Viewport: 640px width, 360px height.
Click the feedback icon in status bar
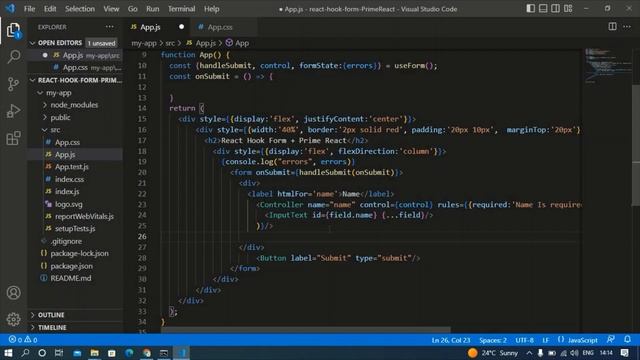click(611, 340)
